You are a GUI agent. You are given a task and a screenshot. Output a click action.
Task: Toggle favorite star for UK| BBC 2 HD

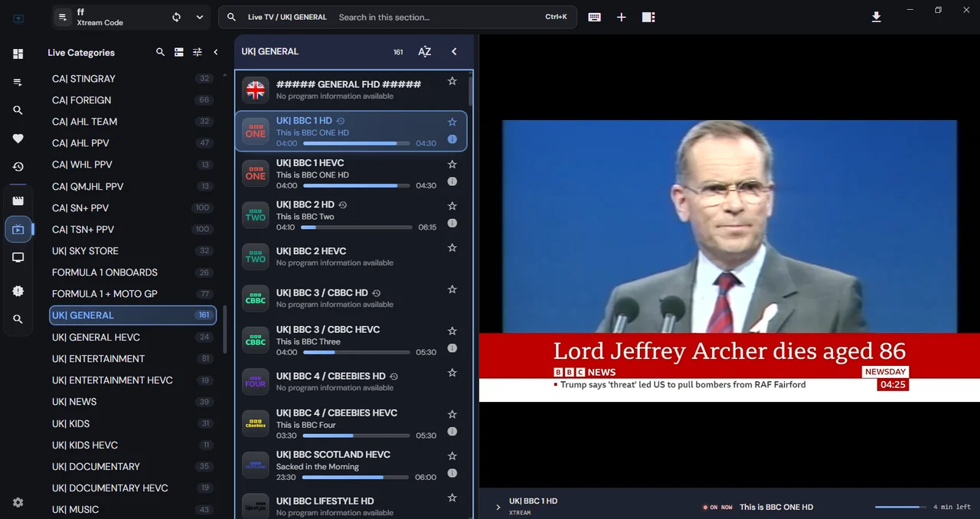[x=452, y=206]
